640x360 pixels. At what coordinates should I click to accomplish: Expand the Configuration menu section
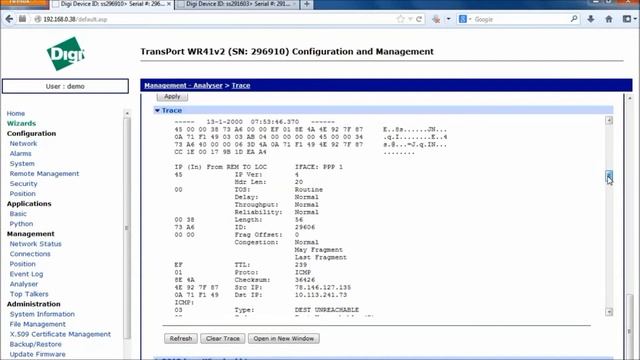[31, 133]
